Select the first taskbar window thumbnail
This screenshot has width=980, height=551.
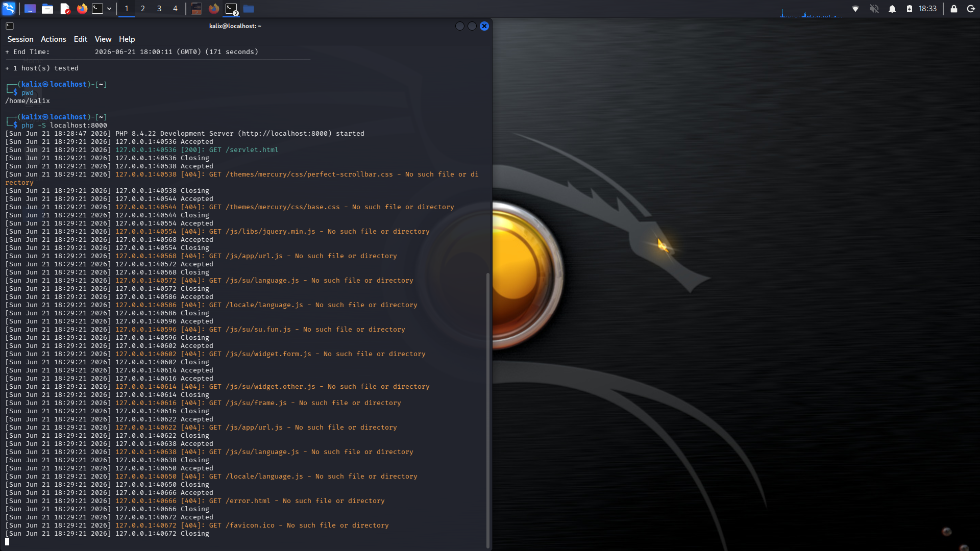[x=197, y=9]
